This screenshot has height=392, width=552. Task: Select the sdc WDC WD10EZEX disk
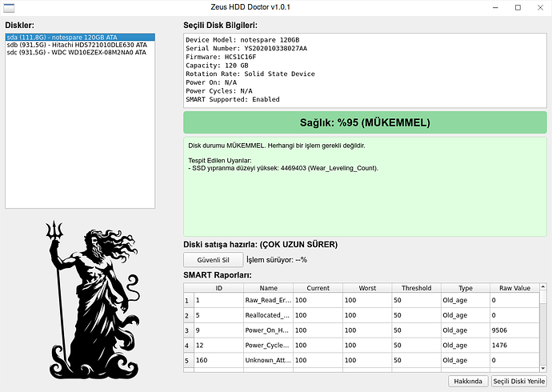[x=80, y=52]
